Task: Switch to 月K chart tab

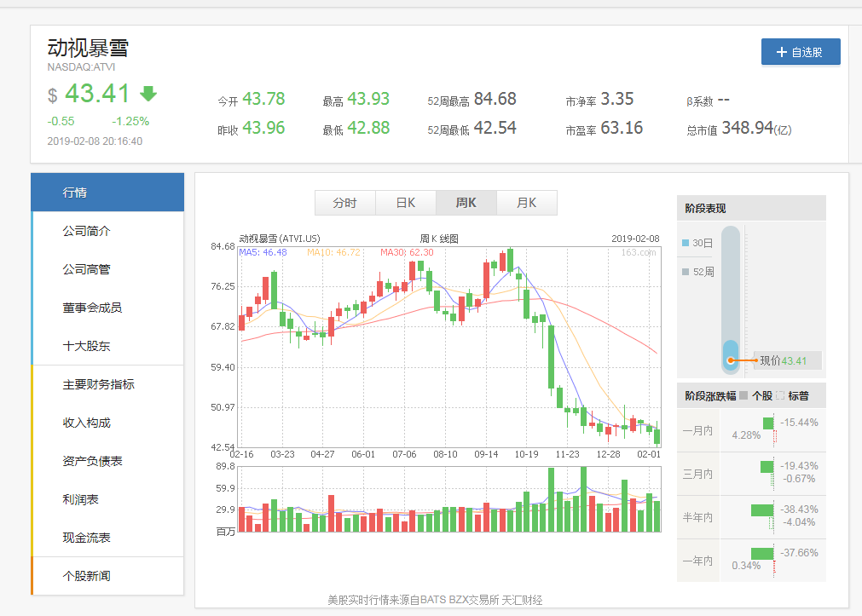Action: click(527, 203)
